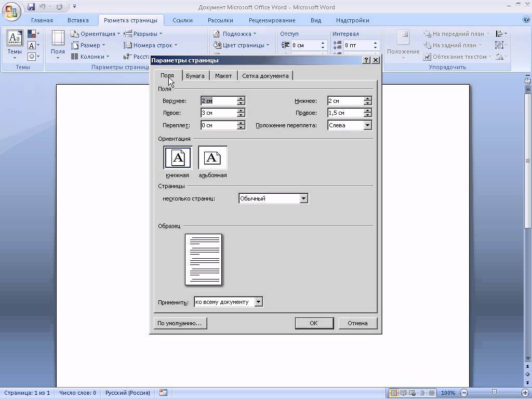This screenshot has width=532, height=399.
Task: Select the Макет tab in dialog
Action: [223, 76]
